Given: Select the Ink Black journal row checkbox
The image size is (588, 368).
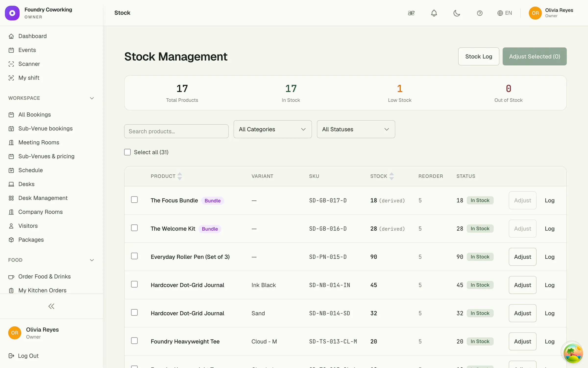Looking at the screenshot, I should coord(134,284).
